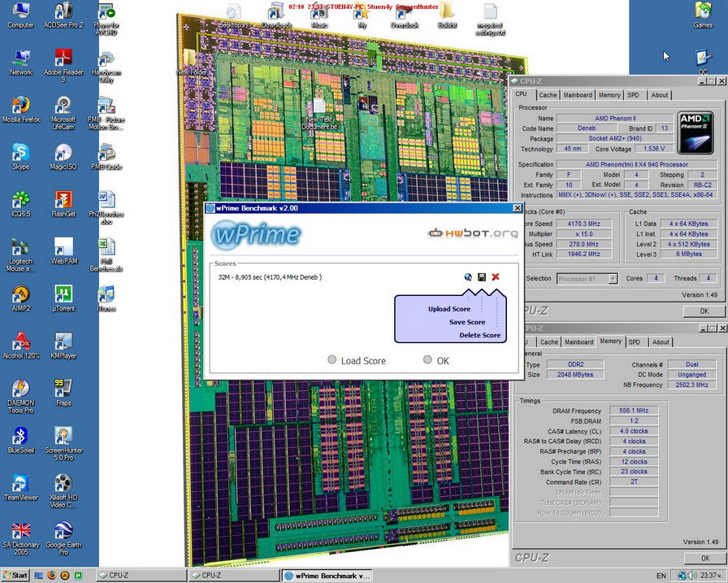This screenshot has height=583, width=728.
Task: Switch to Mainboard tab in top CPU-Z window
Action: coord(578,95)
